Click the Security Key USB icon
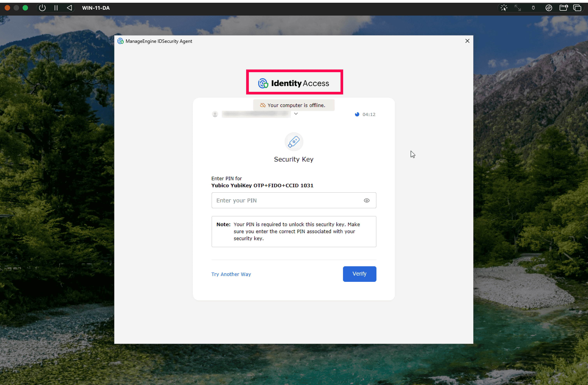The width and height of the screenshot is (588, 385). tap(293, 142)
